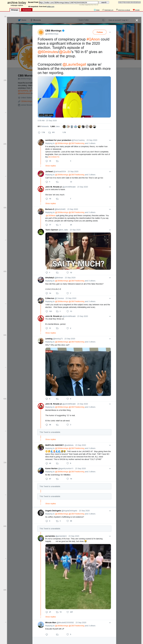Retweet Barbara Z's reply
This screenshot has width=143, height=644.
click(x=57, y=225)
